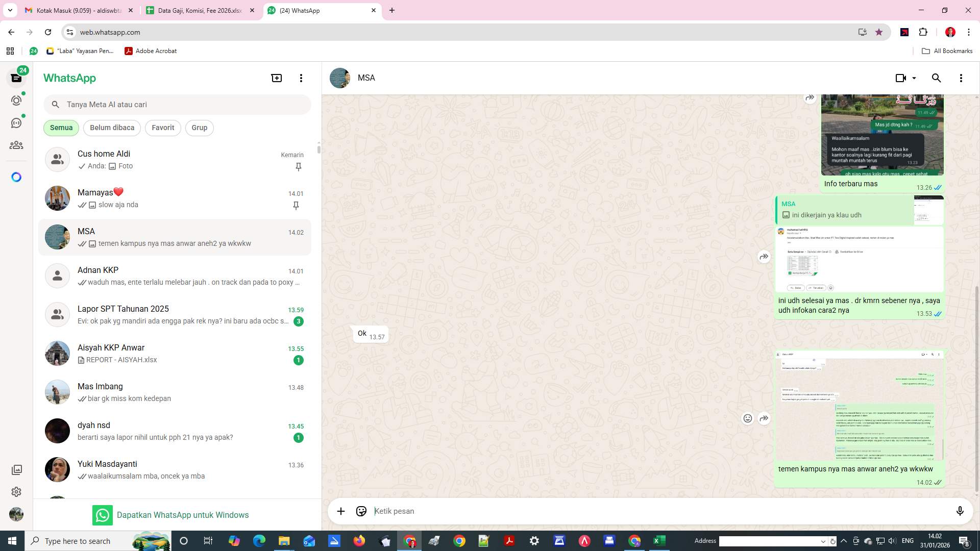Switch to the Data Gaji spreadsheet tab
The width and height of the screenshot is (980, 551).
click(x=199, y=10)
